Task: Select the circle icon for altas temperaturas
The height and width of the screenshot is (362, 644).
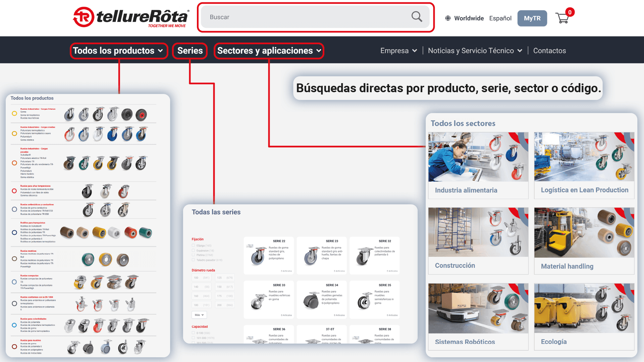Action: tap(14, 191)
